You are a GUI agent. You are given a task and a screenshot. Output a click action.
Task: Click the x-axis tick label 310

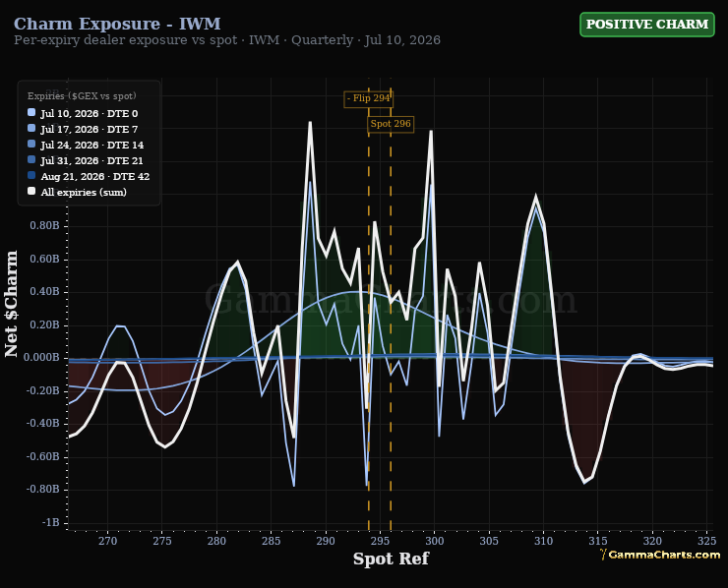[x=544, y=541]
